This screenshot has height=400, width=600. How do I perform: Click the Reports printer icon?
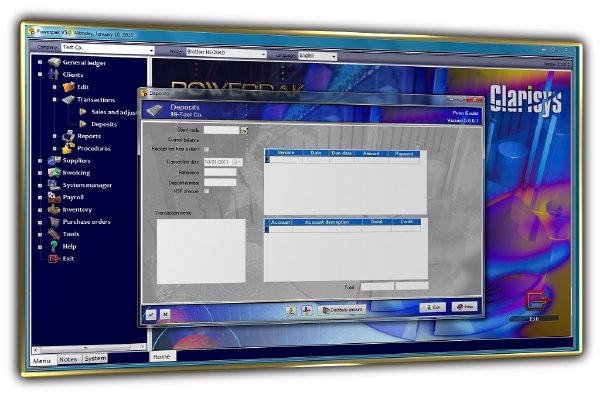tap(68, 136)
